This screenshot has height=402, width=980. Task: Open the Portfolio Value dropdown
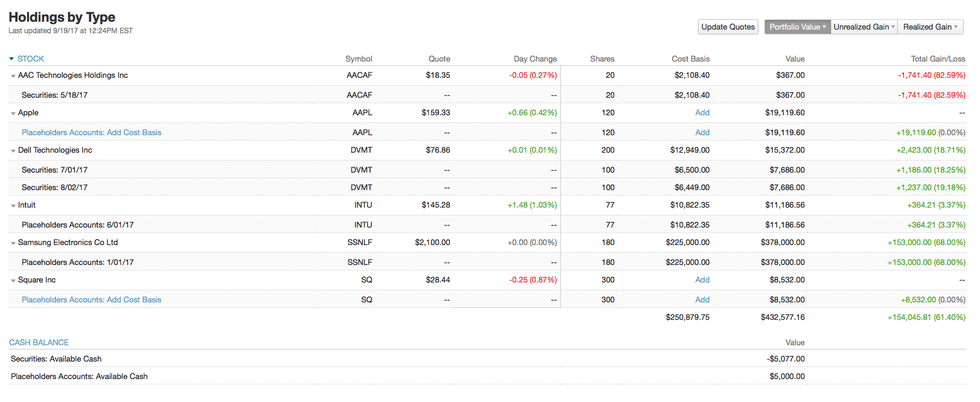pyautogui.click(x=797, y=27)
